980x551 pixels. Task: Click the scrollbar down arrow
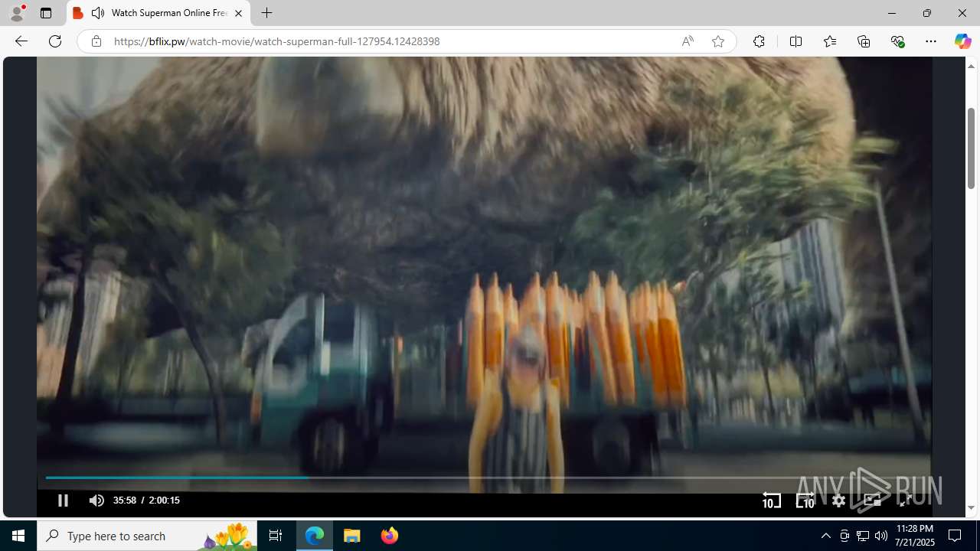pos(971,508)
